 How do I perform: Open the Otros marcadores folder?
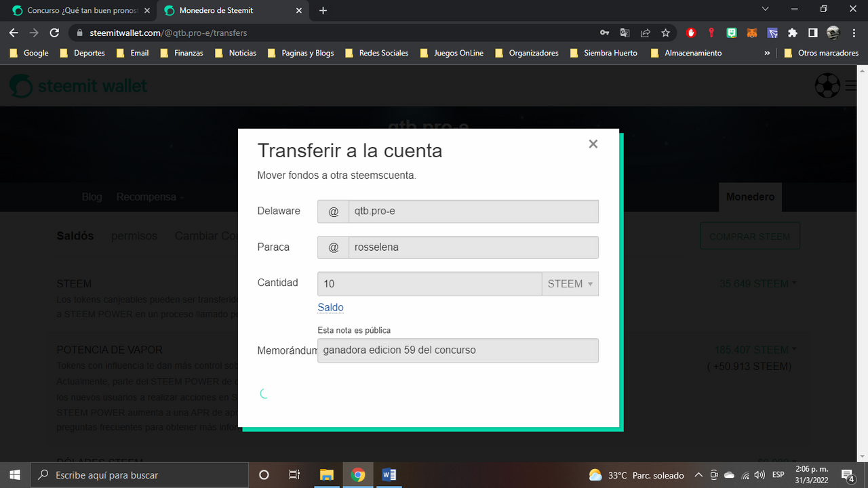821,53
